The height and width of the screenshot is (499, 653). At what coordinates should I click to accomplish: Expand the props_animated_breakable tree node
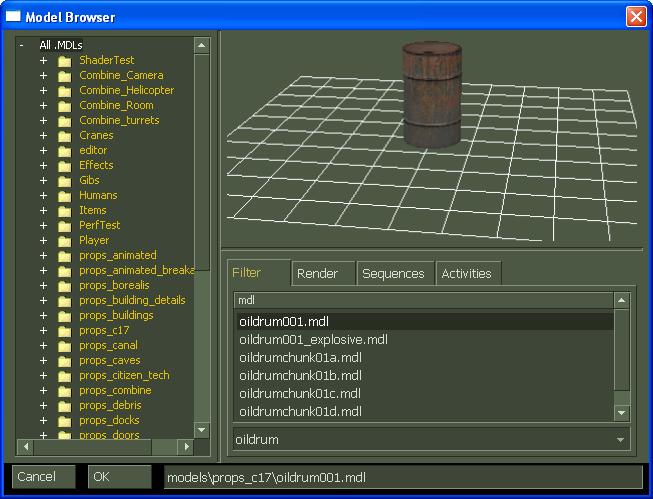(43, 270)
